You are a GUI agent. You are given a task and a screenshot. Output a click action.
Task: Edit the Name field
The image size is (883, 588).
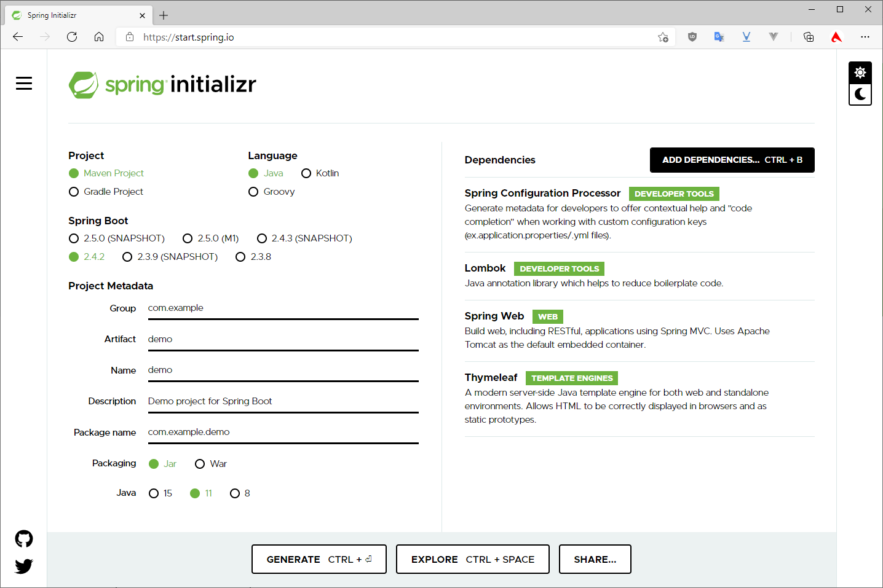(x=283, y=370)
